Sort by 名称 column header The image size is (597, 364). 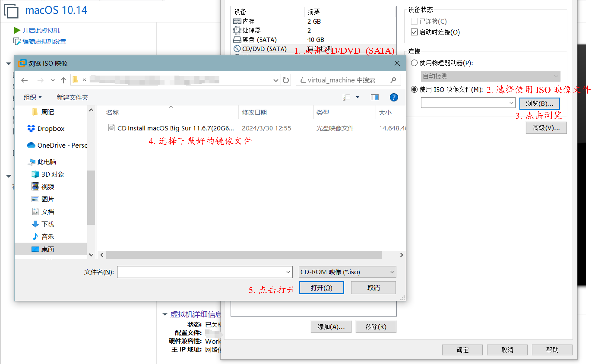[x=112, y=112]
